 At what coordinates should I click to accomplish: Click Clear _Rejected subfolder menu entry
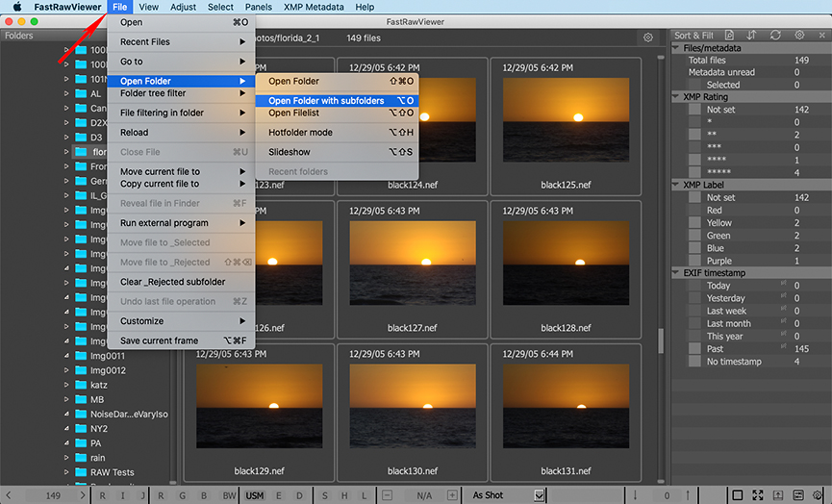click(173, 282)
